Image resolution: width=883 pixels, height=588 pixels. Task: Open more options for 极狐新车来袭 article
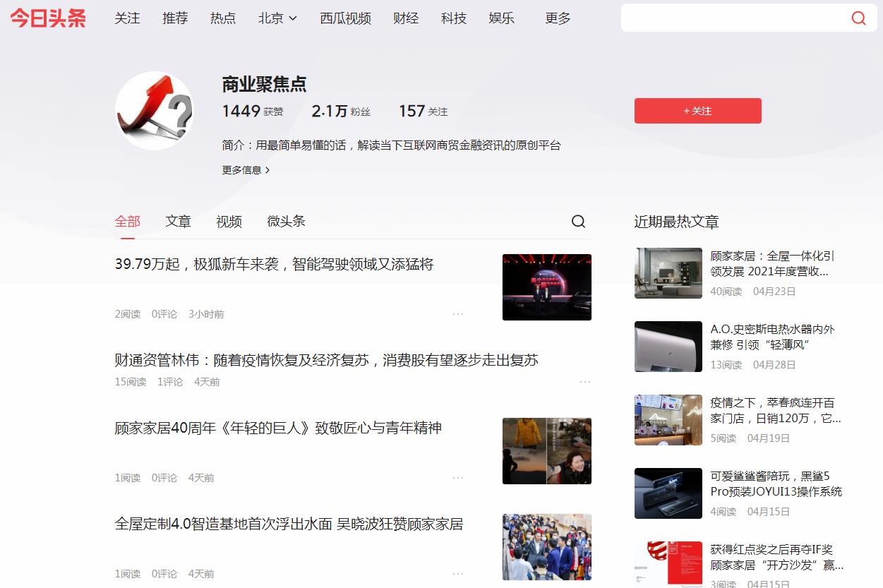point(458,314)
